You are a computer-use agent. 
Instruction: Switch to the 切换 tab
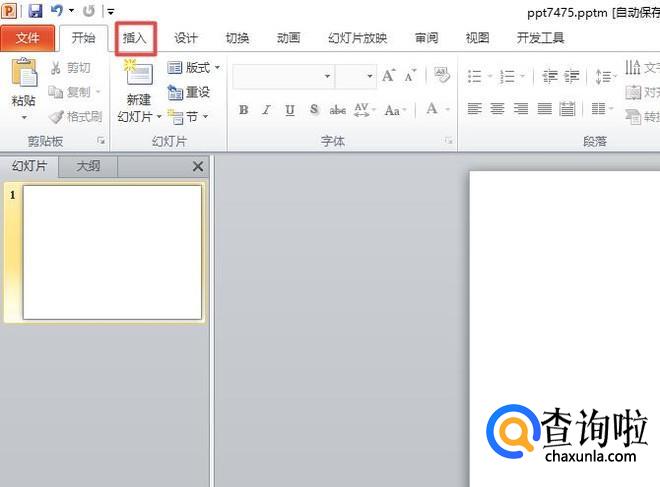(x=237, y=38)
